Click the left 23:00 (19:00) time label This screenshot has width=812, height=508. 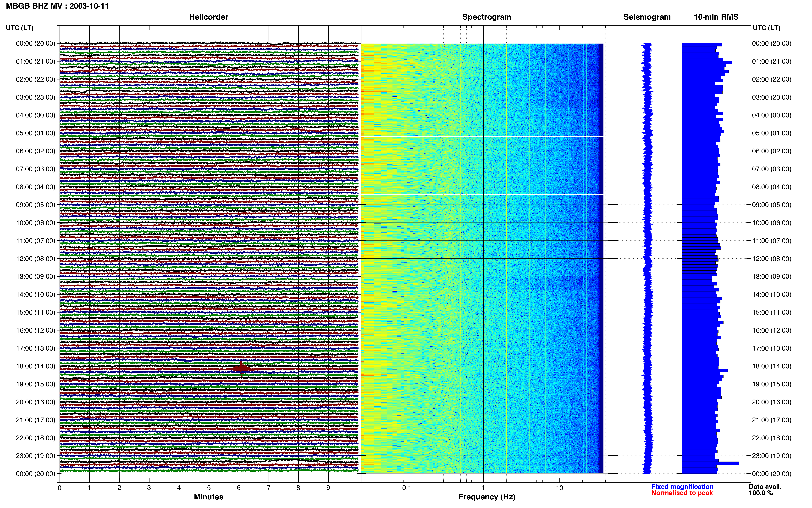[36, 456]
